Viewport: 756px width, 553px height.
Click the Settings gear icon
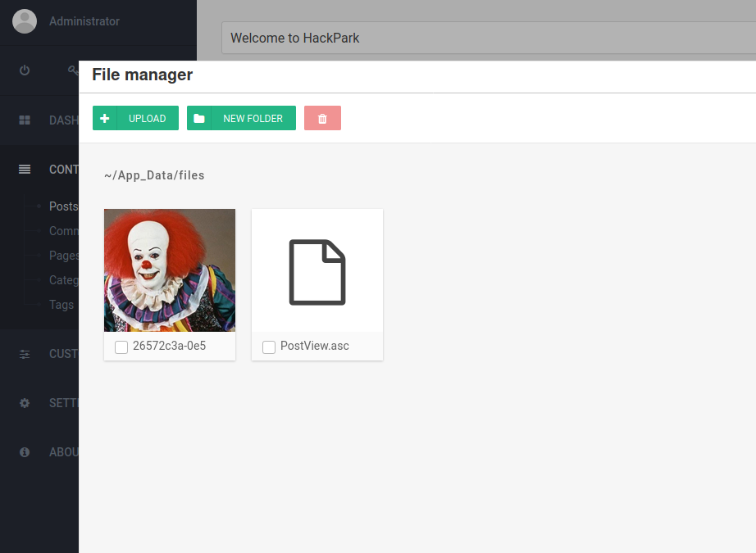tap(25, 403)
